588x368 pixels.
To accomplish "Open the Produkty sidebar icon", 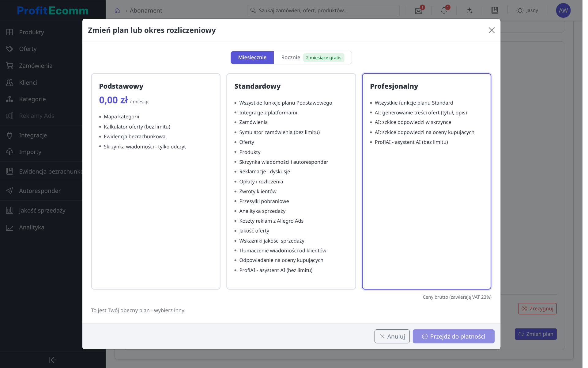I will [9, 32].
